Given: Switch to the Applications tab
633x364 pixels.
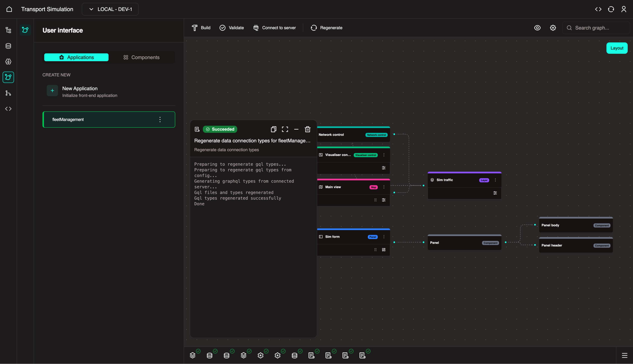Looking at the screenshot, I should (x=76, y=57).
